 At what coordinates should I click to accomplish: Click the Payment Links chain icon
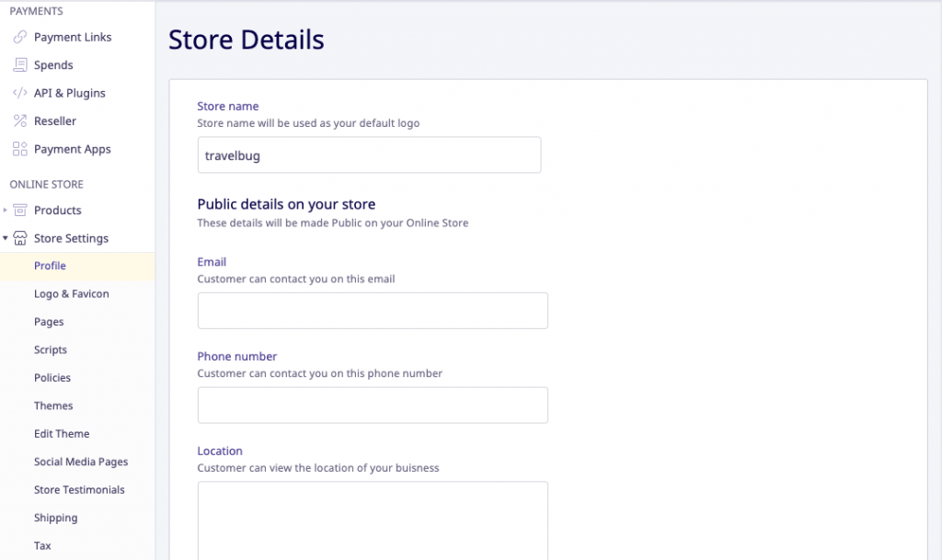click(19, 38)
